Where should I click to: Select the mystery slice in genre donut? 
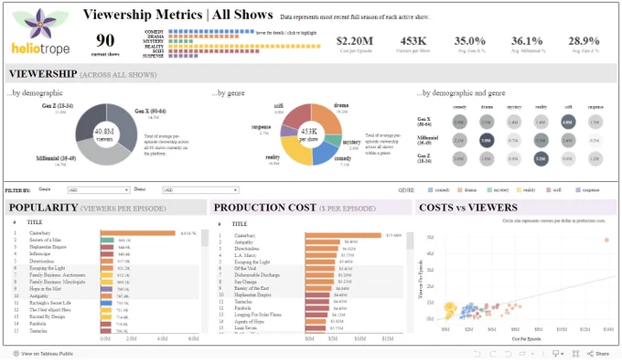coord(335,140)
